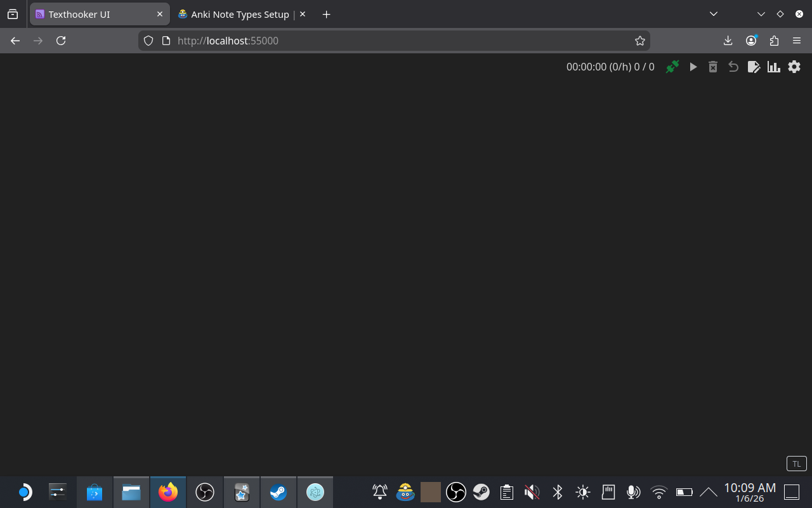Delete all captured lines with trash icon
Image resolution: width=812 pixels, height=508 pixels.
[713, 67]
